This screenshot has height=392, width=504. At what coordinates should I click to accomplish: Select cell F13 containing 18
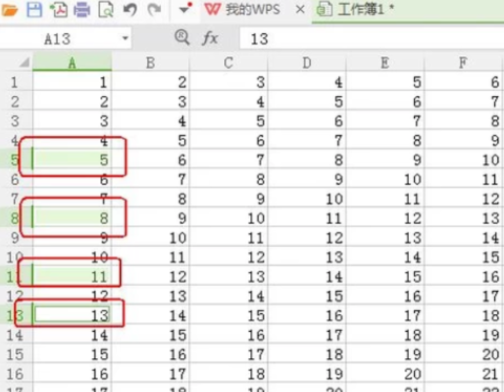463,315
